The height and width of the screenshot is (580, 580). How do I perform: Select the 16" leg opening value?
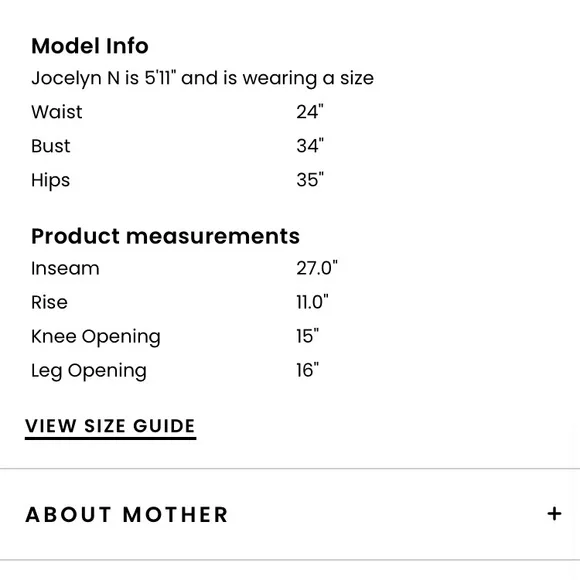point(308,370)
